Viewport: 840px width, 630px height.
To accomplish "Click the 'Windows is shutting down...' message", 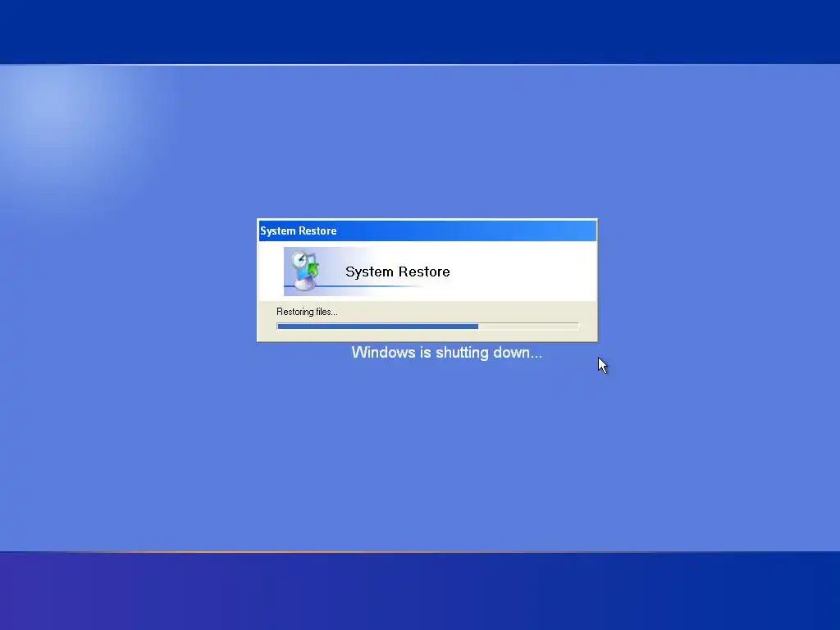I will 447,353.
